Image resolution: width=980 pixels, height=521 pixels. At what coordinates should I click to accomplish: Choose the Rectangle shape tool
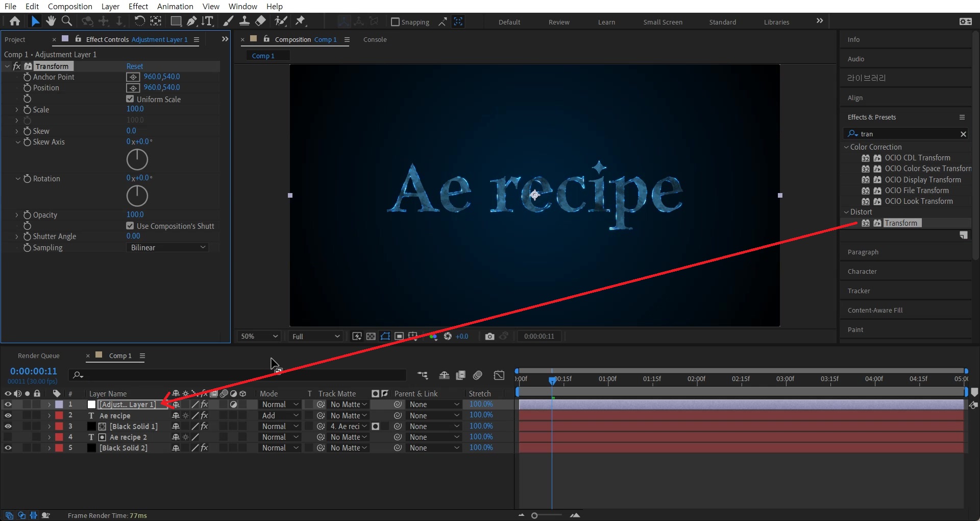(x=176, y=21)
